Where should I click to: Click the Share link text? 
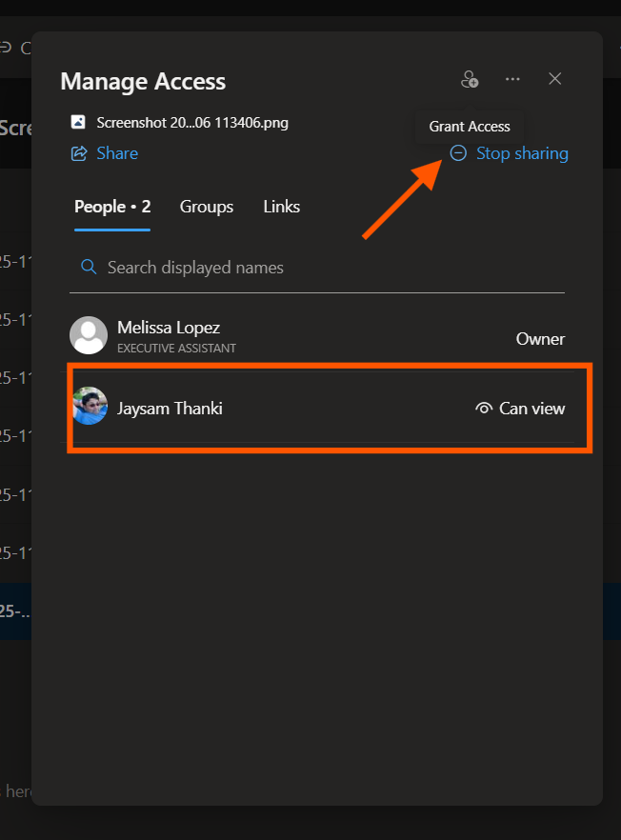[x=117, y=153]
